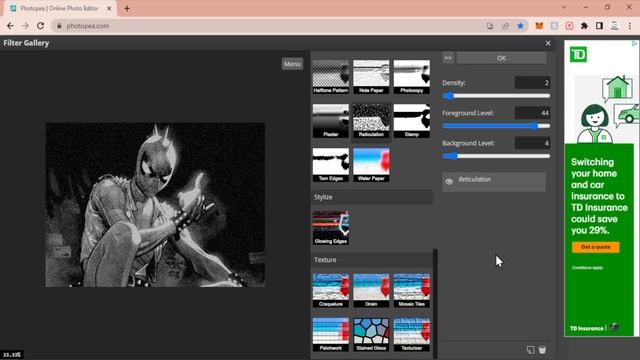Toggle the browser side panel icon
Image resolution: width=640 pixels, height=360 pixels.
(599, 26)
